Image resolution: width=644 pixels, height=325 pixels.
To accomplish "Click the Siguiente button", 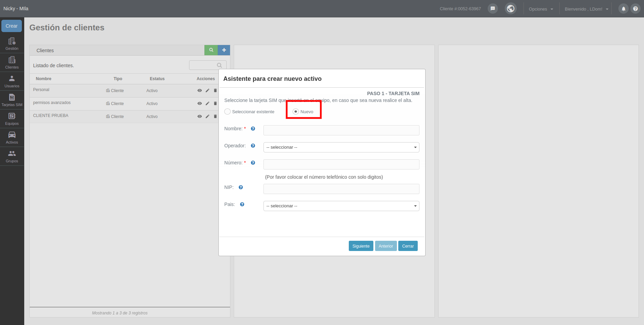I will click(x=361, y=246).
